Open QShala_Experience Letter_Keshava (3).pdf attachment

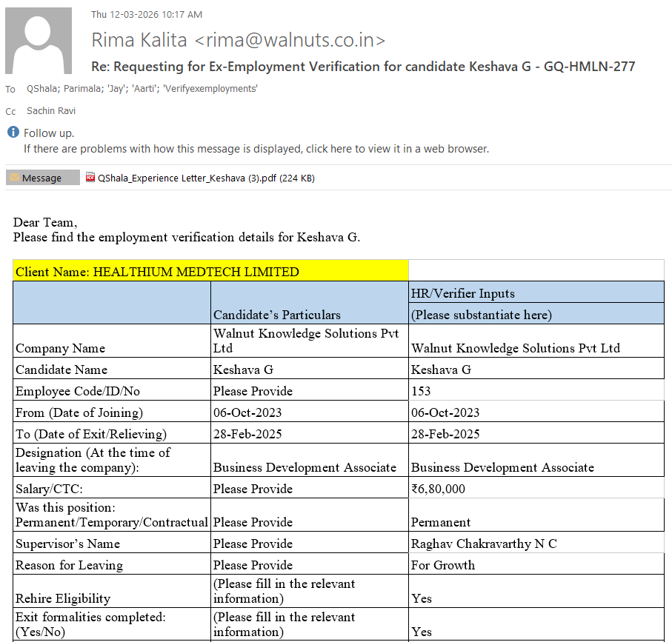point(206,178)
